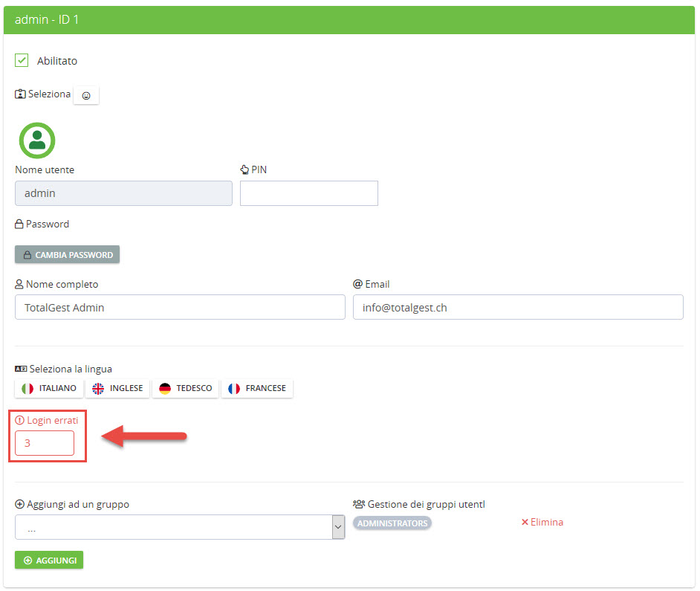Select the Login errati counter field
This screenshot has width=700, height=591.
point(45,443)
